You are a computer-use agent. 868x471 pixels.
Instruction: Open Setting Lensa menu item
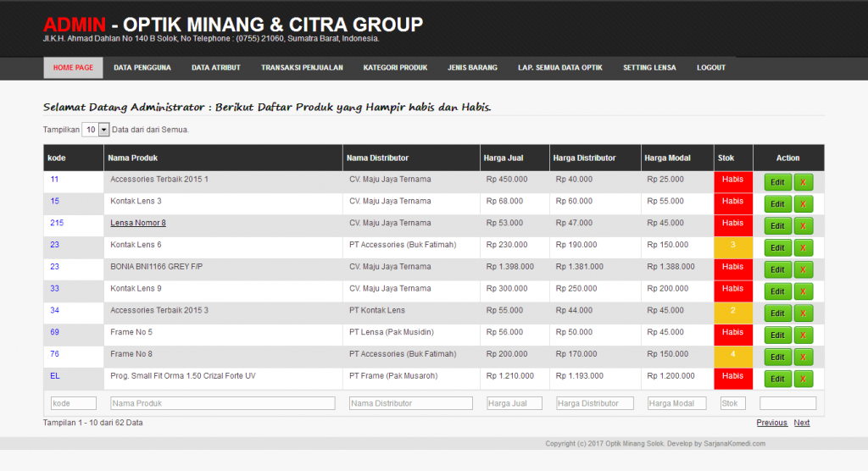point(649,68)
